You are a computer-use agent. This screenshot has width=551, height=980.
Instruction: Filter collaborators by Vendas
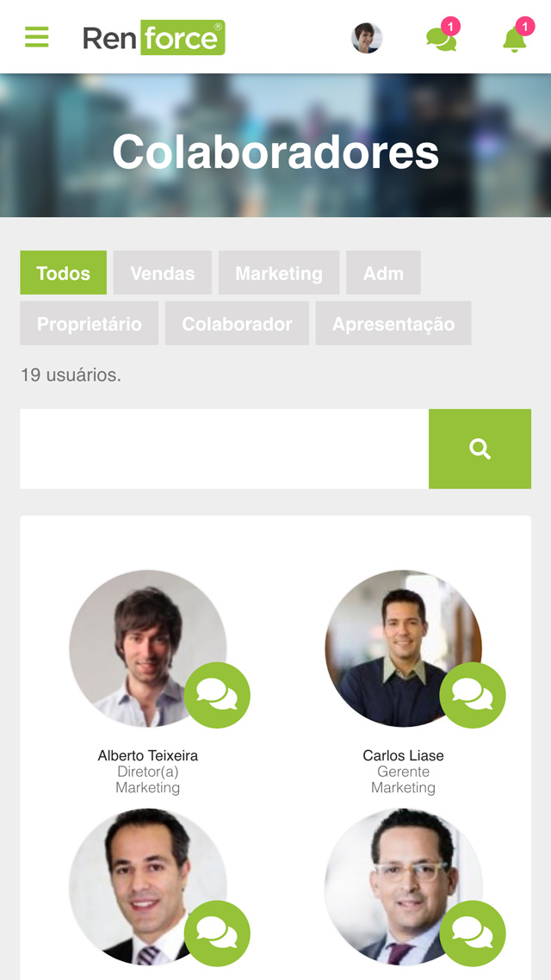(x=163, y=272)
